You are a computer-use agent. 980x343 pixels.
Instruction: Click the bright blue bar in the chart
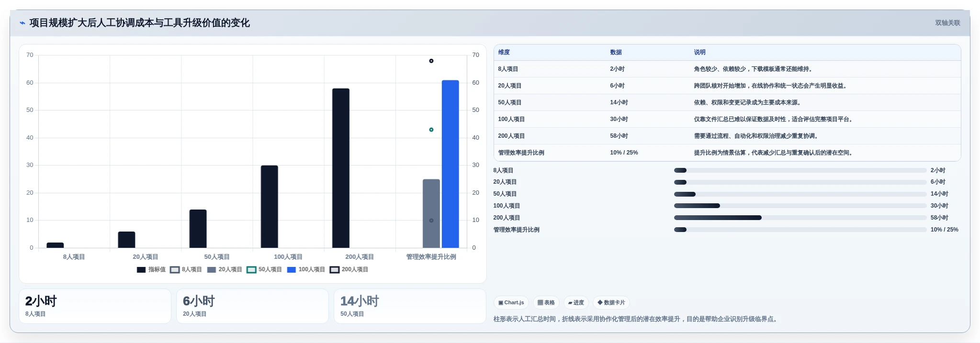click(x=451, y=164)
